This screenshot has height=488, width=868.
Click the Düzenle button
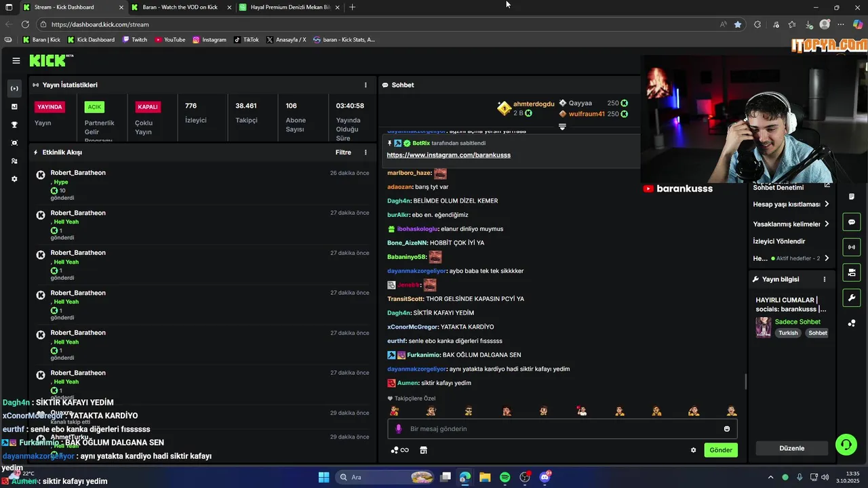(792, 448)
